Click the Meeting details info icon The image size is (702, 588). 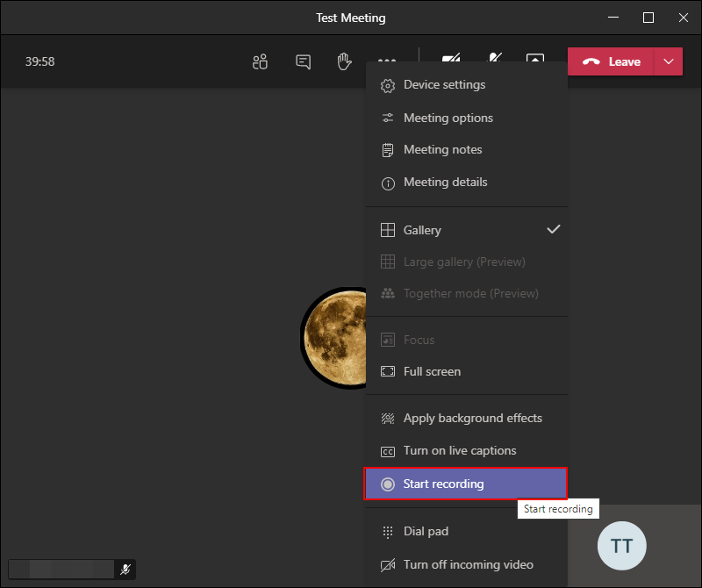[388, 183]
